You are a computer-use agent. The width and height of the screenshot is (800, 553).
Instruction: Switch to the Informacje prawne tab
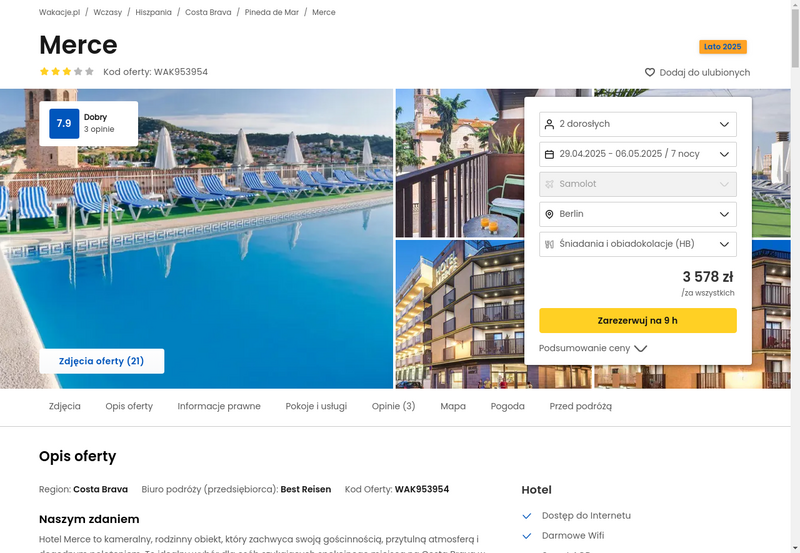[x=219, y=406]
